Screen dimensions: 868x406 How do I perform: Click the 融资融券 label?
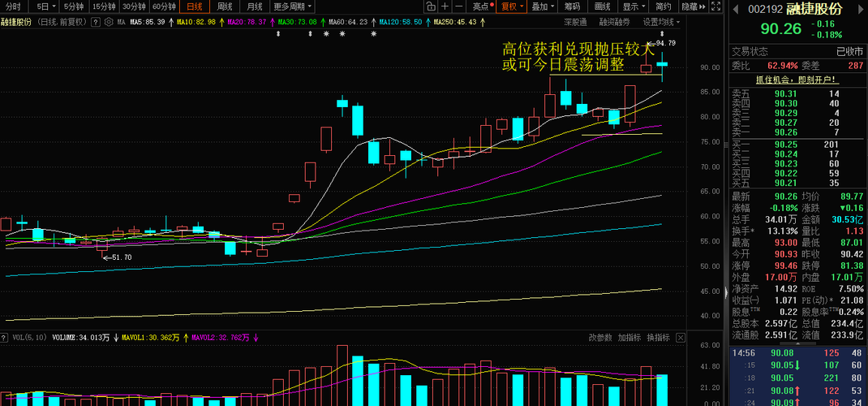614,22
